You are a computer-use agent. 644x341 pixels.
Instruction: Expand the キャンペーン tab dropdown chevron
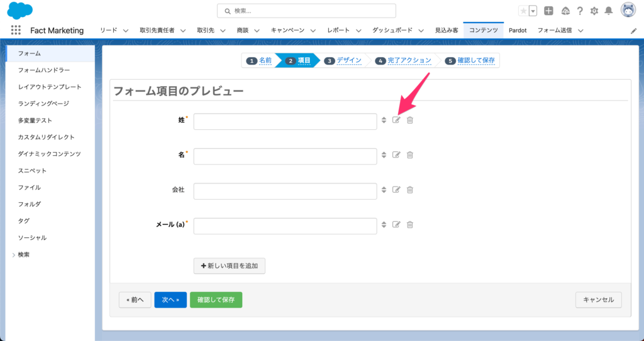pyautogui.click(x=313, y=30)
